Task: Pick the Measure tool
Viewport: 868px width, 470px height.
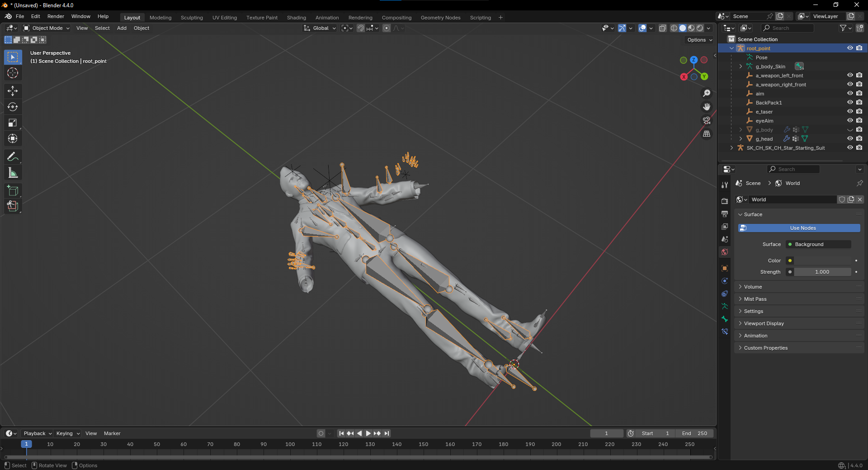Action: click(13, 173)
